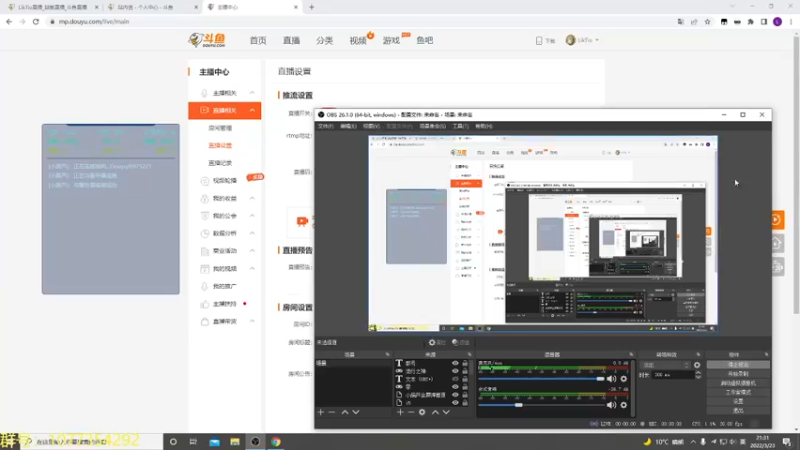The width and height of the screenshot is (800, 450).
Task: Click the 开始录制 start recording button
Action: coord(738,374)
